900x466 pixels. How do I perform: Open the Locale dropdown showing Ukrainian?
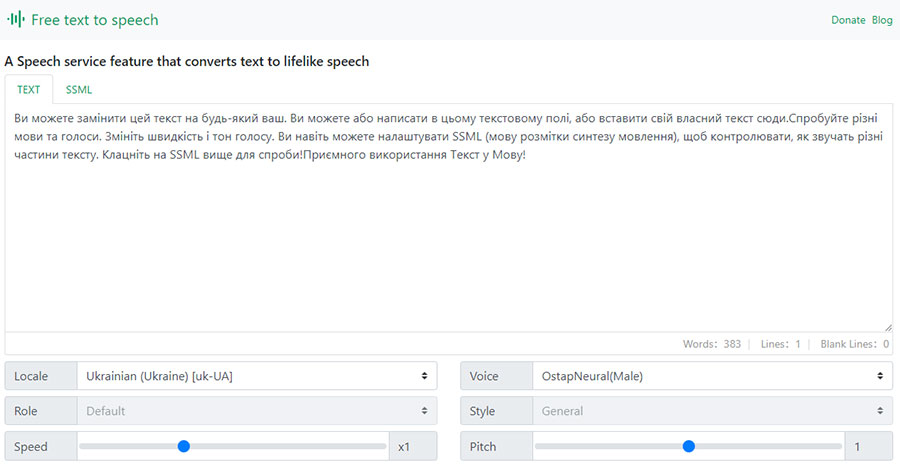point(257,376)
